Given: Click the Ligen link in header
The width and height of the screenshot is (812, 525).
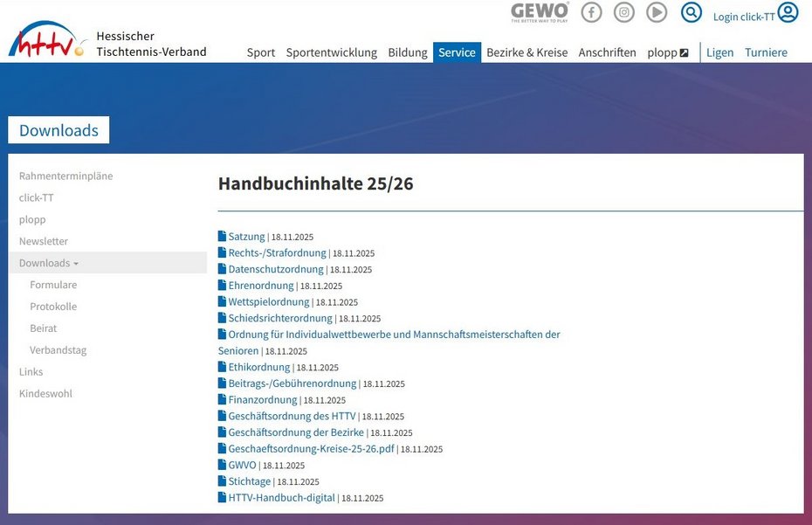Looking at the screenshot, I should (719, 52).
